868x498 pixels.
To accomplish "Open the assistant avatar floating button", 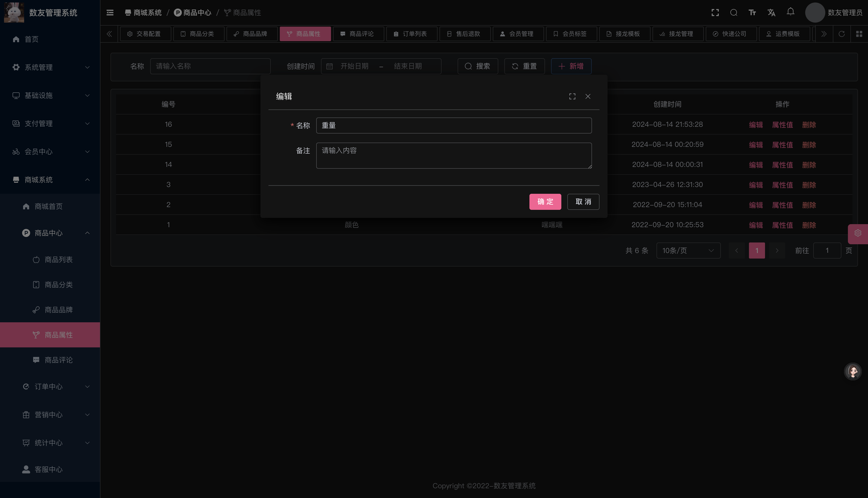I will 853,371.
